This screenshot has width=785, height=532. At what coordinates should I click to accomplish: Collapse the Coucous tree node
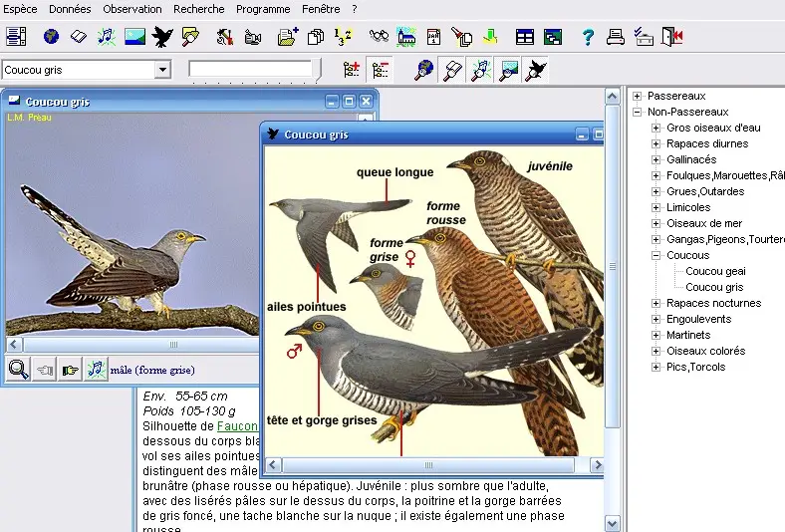click(655, 255)
